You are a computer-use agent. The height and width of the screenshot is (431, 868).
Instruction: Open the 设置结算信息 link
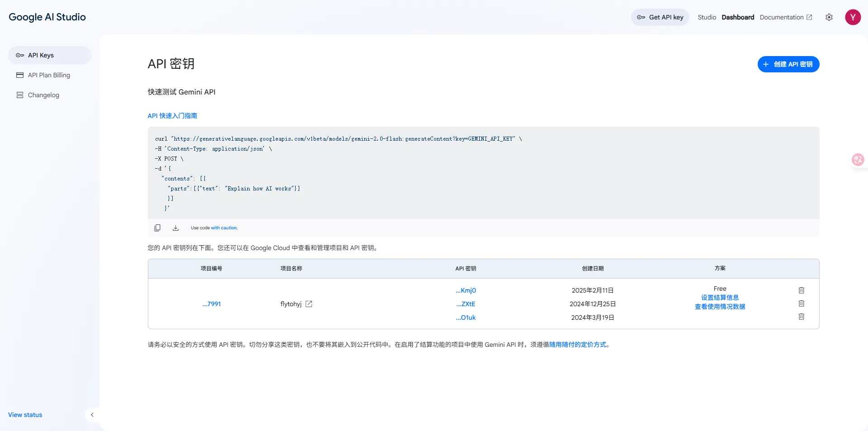720,297
